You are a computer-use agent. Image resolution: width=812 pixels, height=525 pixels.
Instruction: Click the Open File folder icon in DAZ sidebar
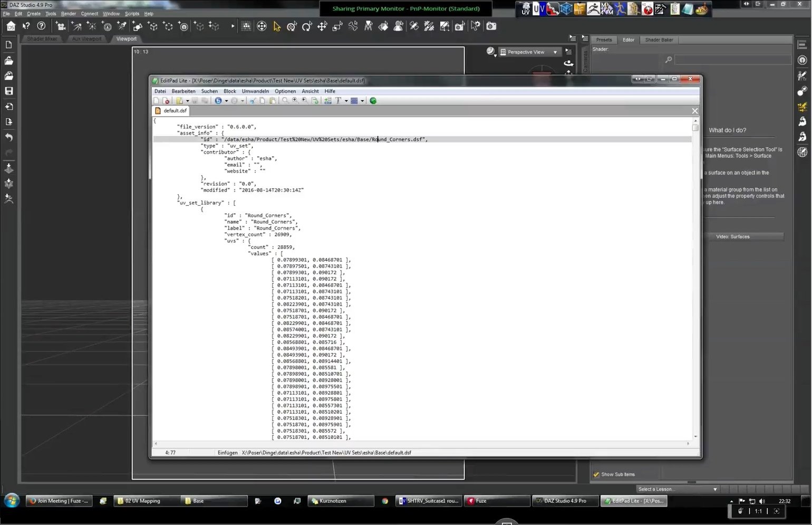point(8,60)
